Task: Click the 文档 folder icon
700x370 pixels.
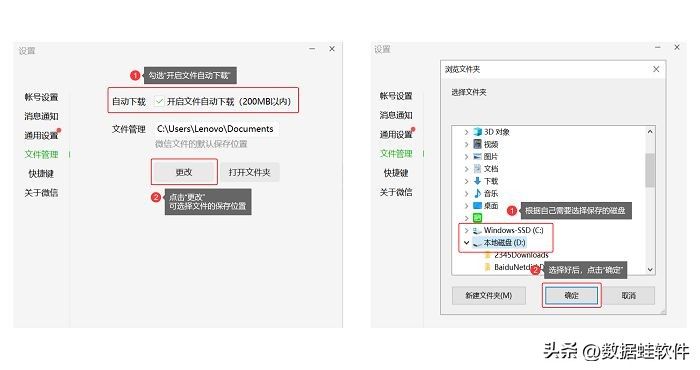Action: pos(478,169)
